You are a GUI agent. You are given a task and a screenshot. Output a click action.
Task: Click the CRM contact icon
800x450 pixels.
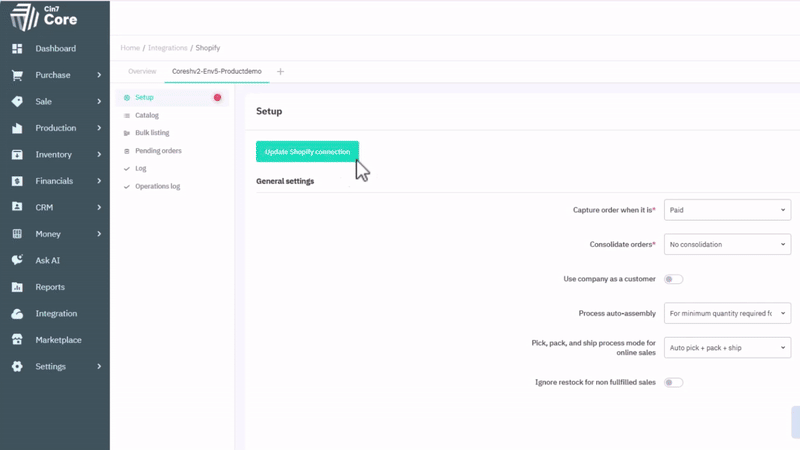pos(17,207)
